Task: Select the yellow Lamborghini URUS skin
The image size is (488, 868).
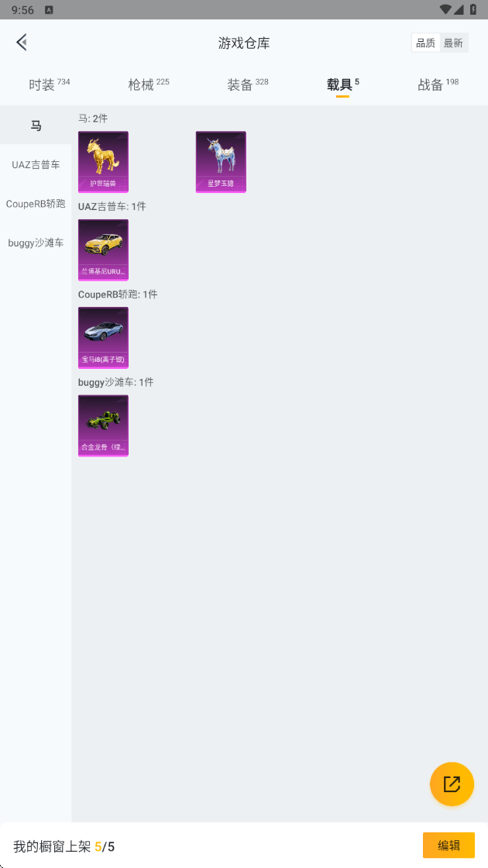Action: pos(104,250)
